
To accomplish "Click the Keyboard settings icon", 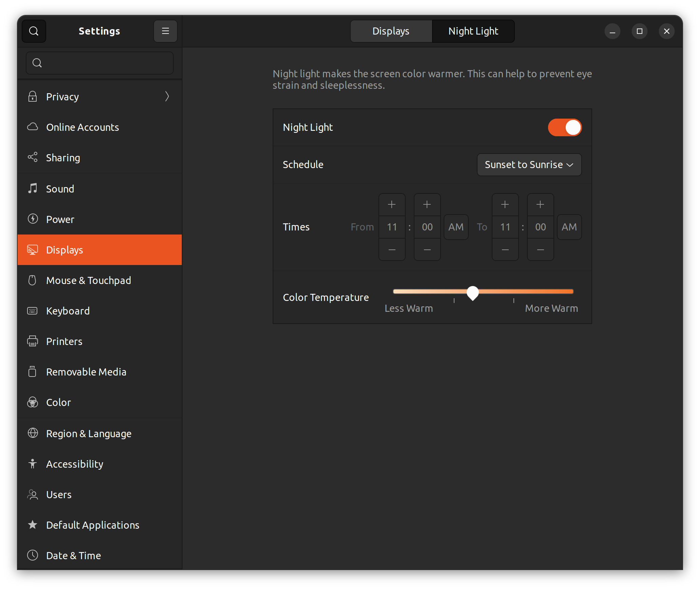I will [32, 311].
